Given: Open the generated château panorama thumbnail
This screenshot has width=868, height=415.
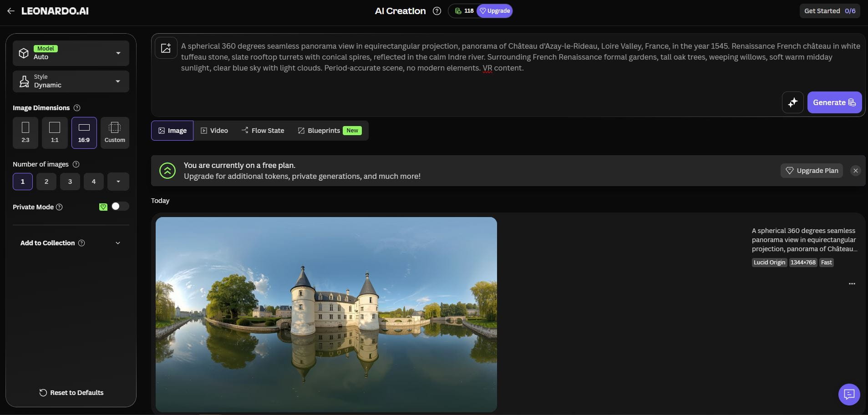Looking at the screenshot, I should 326,314.
